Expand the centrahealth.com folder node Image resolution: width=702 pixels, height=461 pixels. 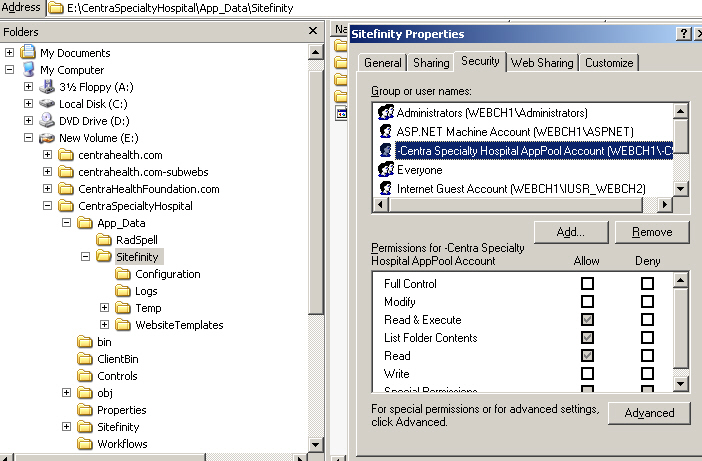pos(47,154)
